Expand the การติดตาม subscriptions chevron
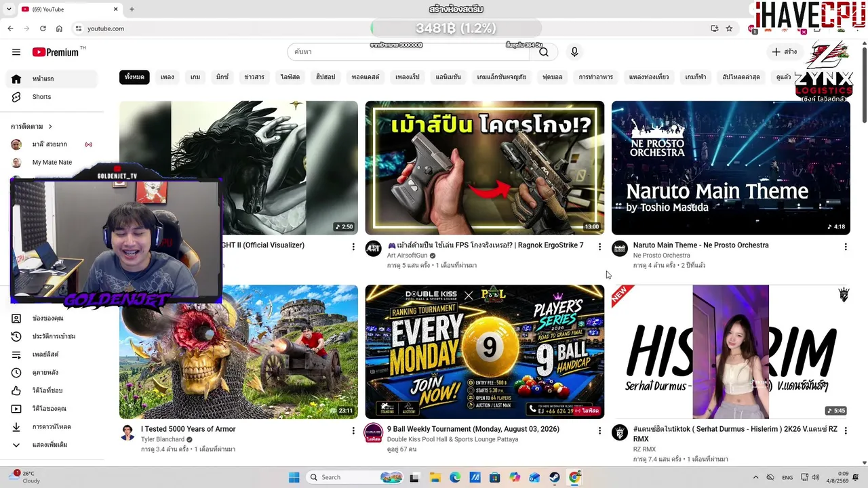The image size is (868, 488). [x=50, y=127]
